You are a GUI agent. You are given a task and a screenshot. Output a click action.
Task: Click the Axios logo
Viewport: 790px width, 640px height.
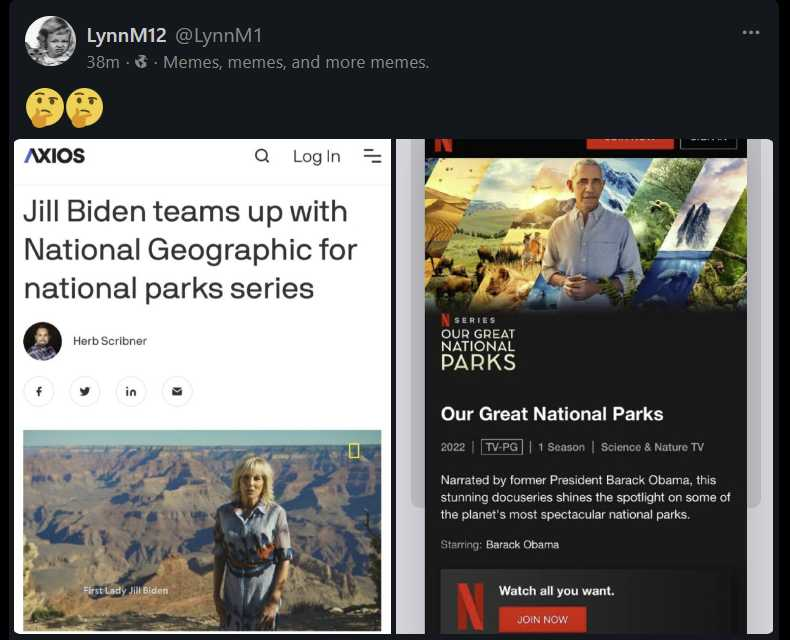click(x=55, y=156)
